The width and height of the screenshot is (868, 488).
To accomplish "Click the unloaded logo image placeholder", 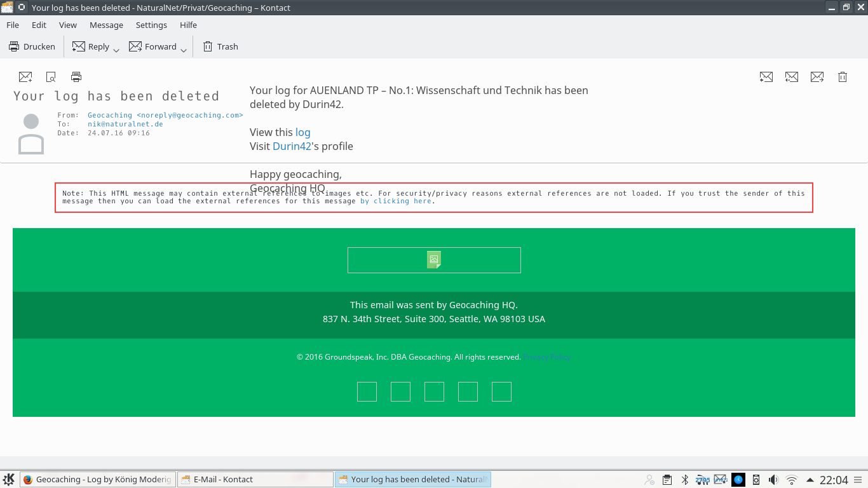I will (434, 260).
